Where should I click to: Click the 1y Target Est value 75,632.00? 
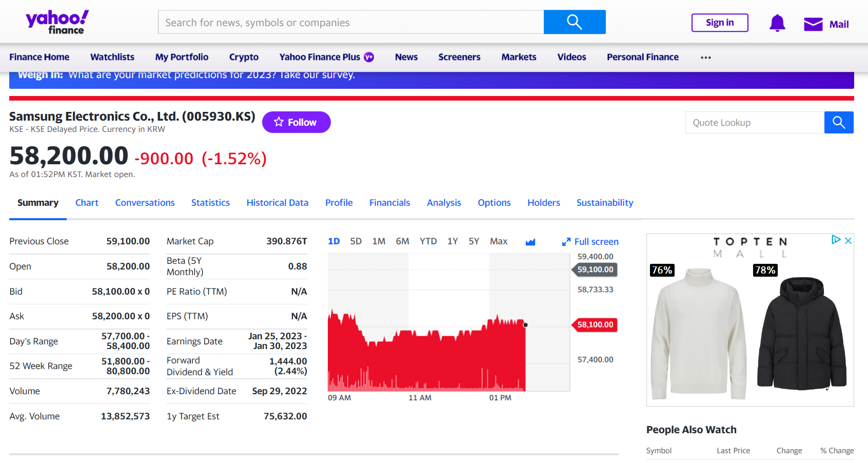pos(285,416)
